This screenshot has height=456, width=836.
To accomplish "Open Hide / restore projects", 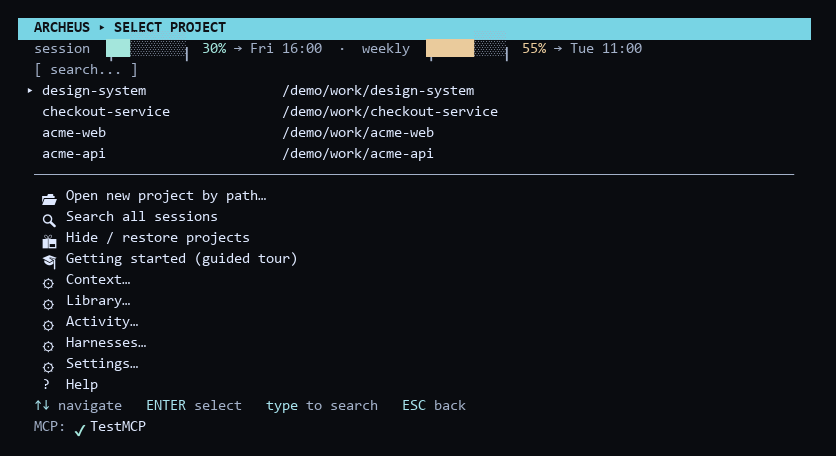I will (x=157, y=237).
